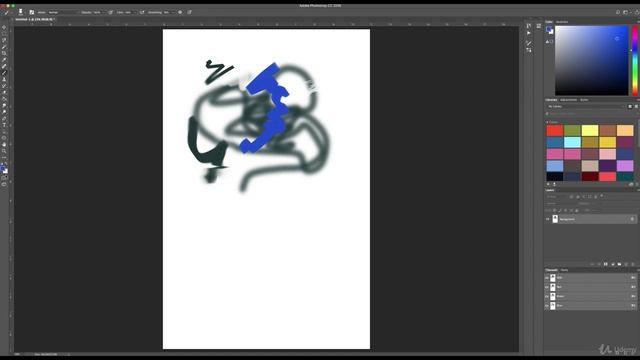This screenshot has height=360, width=640.
Task: Open the Flow value dropdown
Action: pos(130,12)
